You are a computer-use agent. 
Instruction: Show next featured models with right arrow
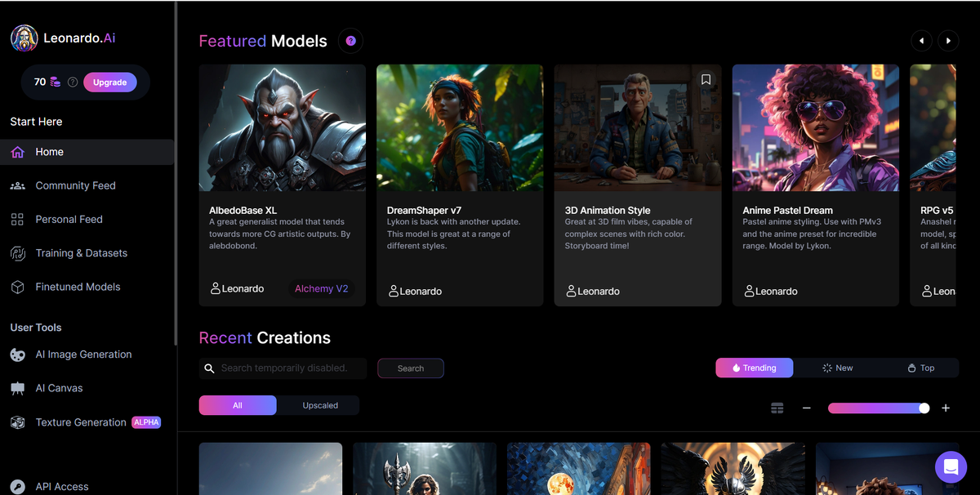[948, 40]
